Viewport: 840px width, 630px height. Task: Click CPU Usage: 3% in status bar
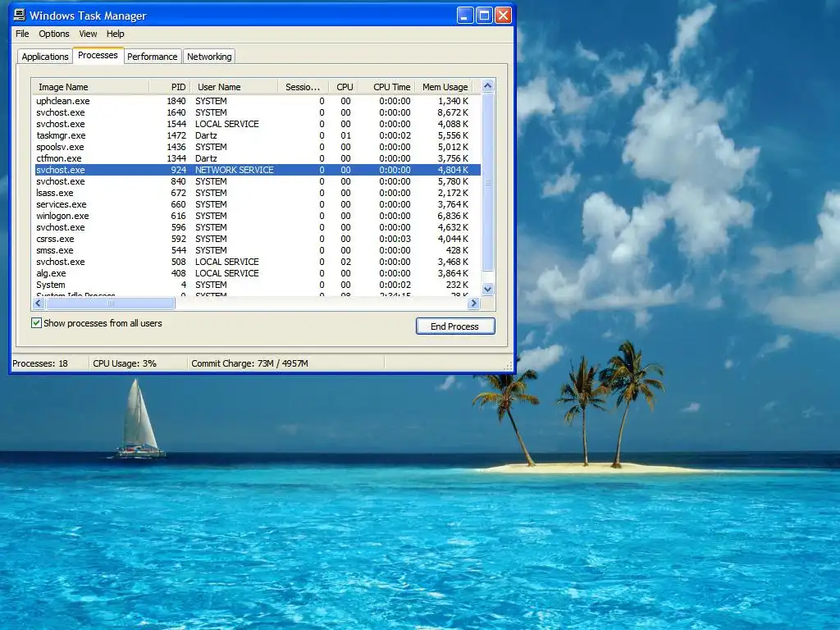[125, 363]
